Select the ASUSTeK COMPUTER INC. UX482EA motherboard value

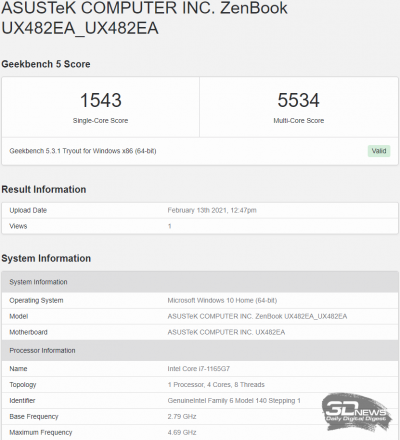tap(226, 332)
